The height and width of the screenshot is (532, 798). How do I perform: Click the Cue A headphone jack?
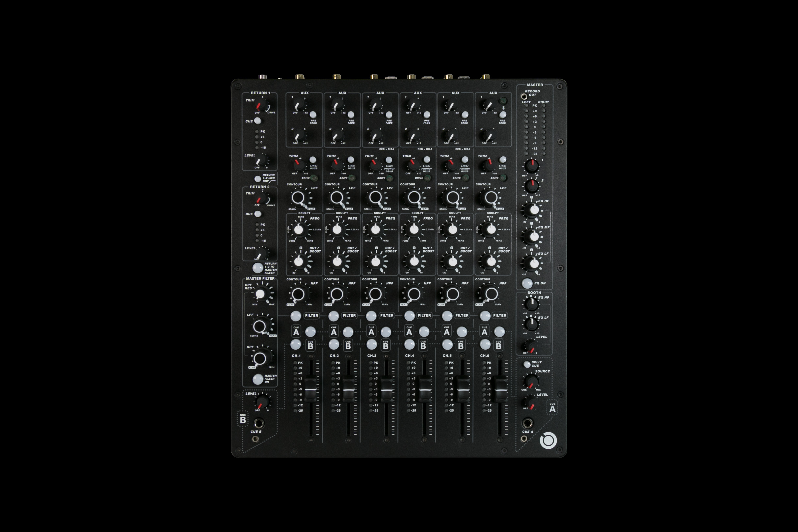click(527, 423)
